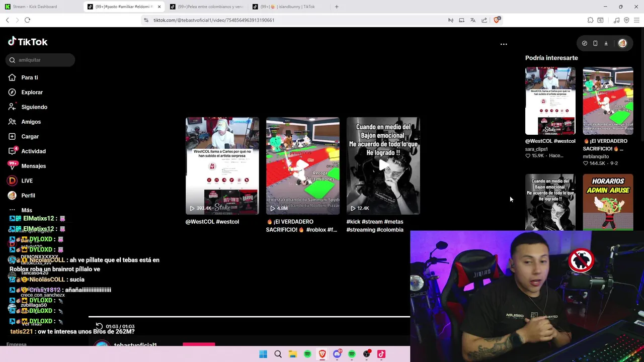The image size is (644, 362).
Task: Open Windows Start menu
Action: pos(263,354)
